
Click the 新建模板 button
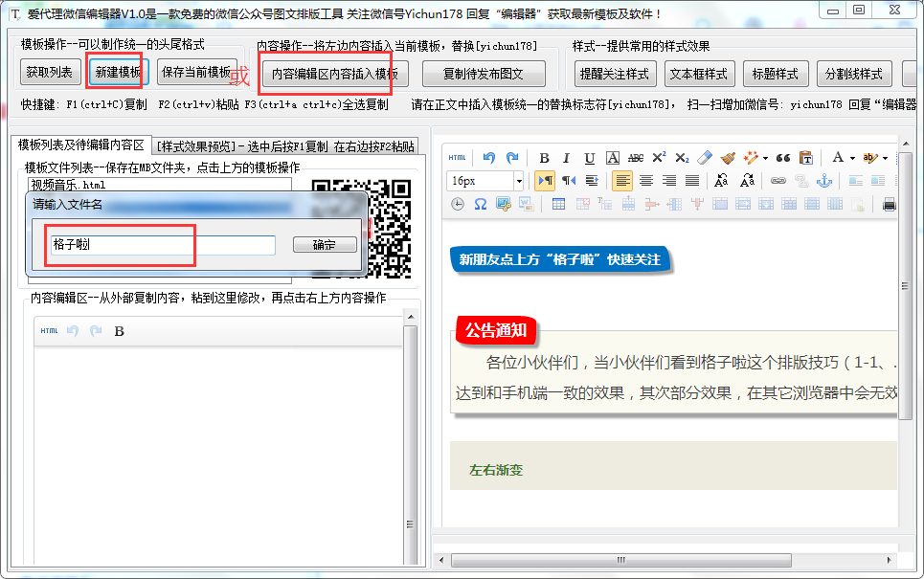[118, 73]
